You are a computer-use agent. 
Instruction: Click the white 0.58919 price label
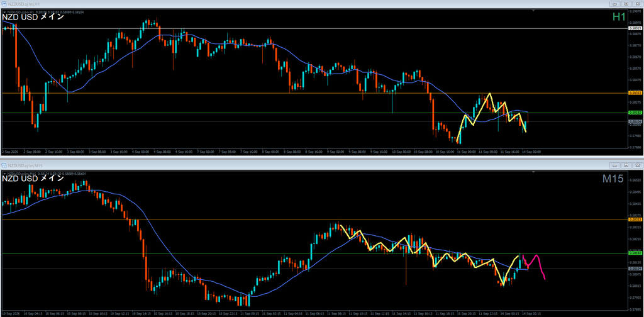(635, 28)
